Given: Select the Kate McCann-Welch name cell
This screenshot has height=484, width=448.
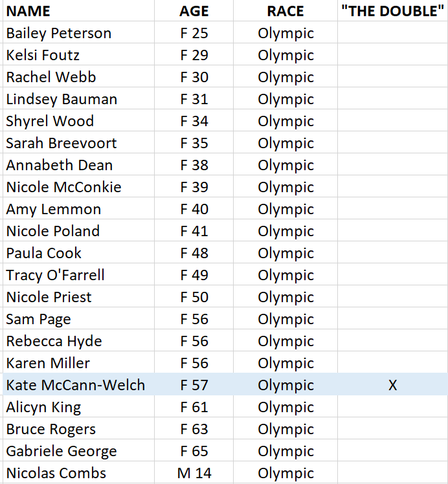Looking at the screenshot, I should pos(78,384).
